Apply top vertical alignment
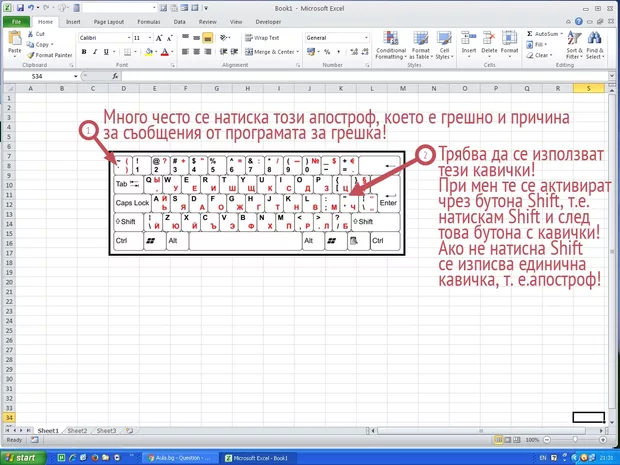Viewport: 620px width, 465px height. click(185, 38)
